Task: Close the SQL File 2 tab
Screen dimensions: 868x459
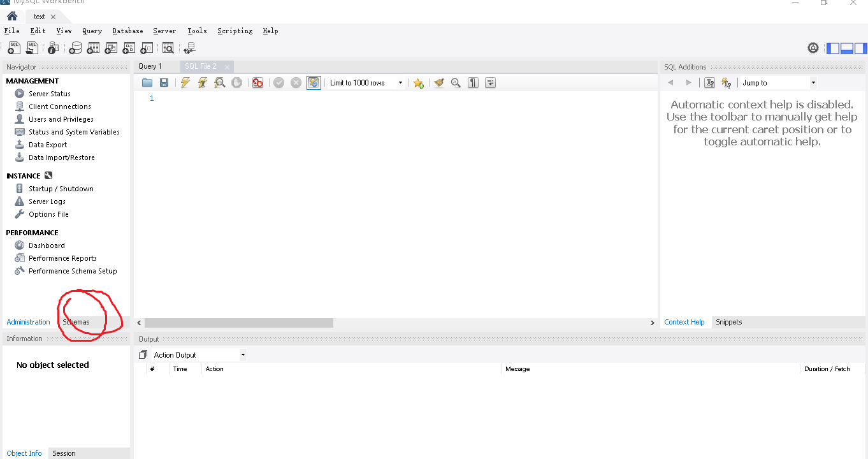Action: click(227, 67)
